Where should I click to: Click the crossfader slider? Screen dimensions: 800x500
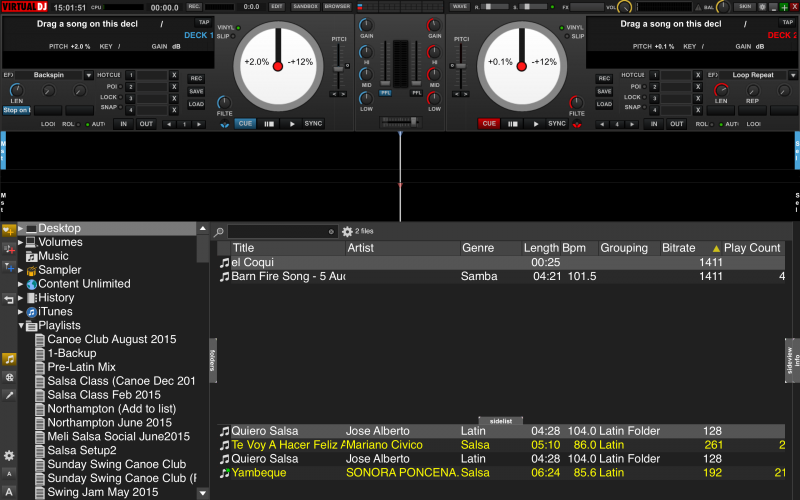tap(401, 121)
